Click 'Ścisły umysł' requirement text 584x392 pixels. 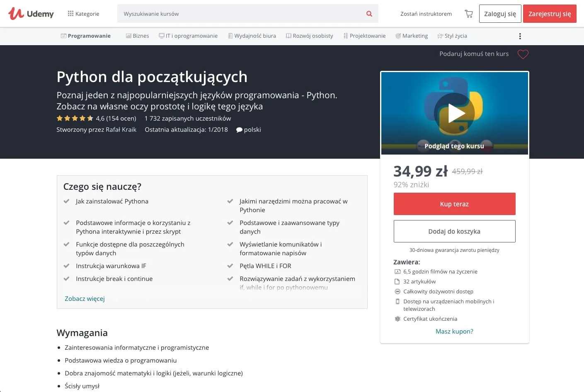pyautogui.click(x=82, y=386)
